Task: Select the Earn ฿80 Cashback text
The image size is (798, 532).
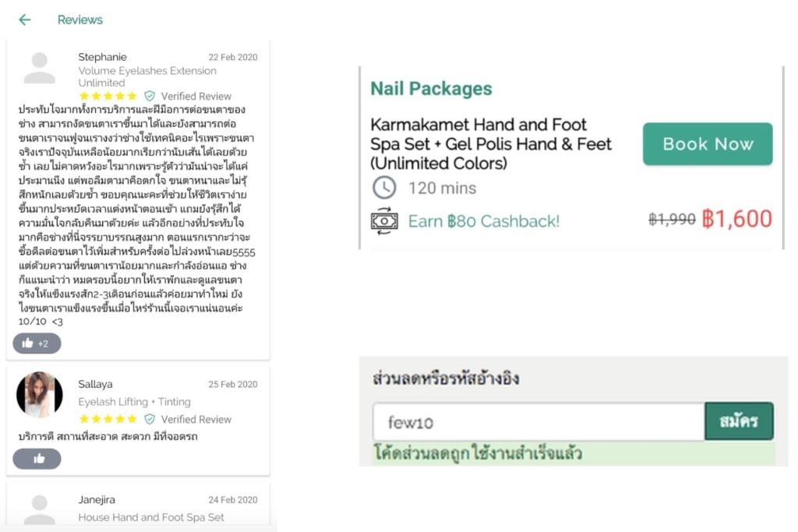Action: [483, 221]
